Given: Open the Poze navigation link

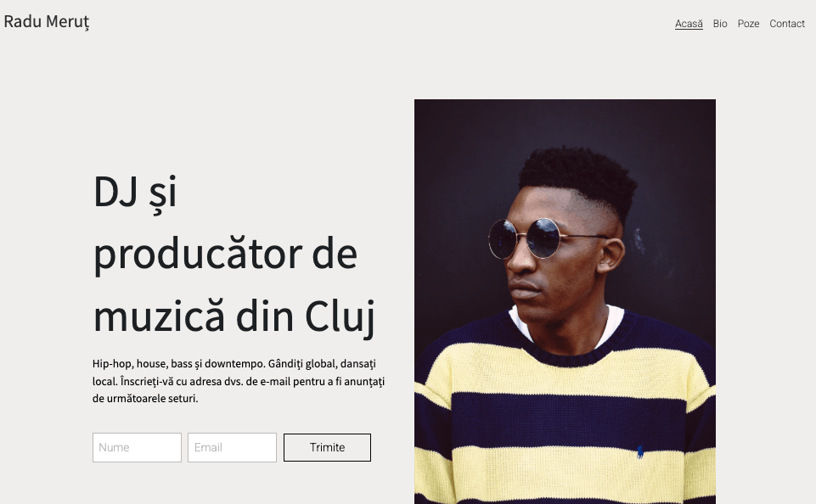Looking at the screenshot, I should [748, 24].
